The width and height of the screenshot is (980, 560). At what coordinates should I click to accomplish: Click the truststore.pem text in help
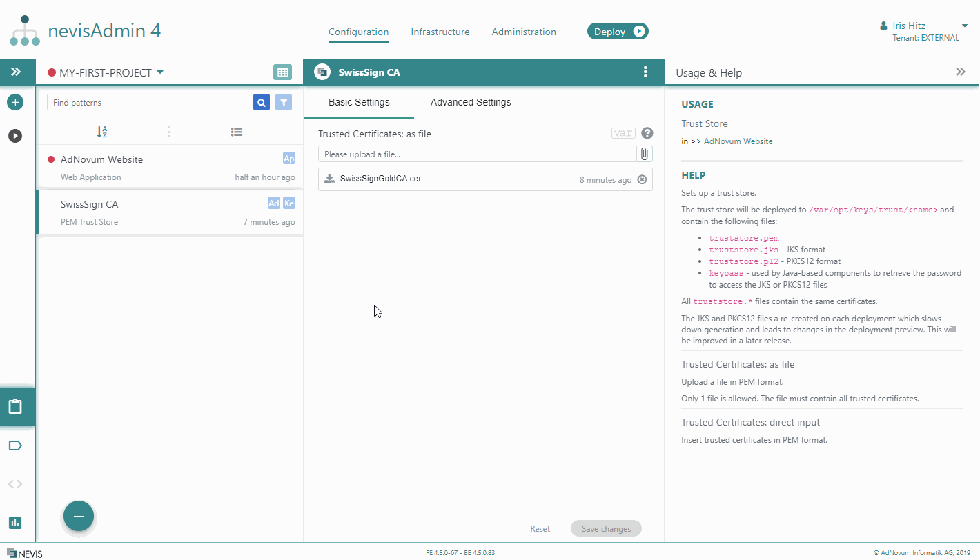pyautogui.click(x=743, y=239)
